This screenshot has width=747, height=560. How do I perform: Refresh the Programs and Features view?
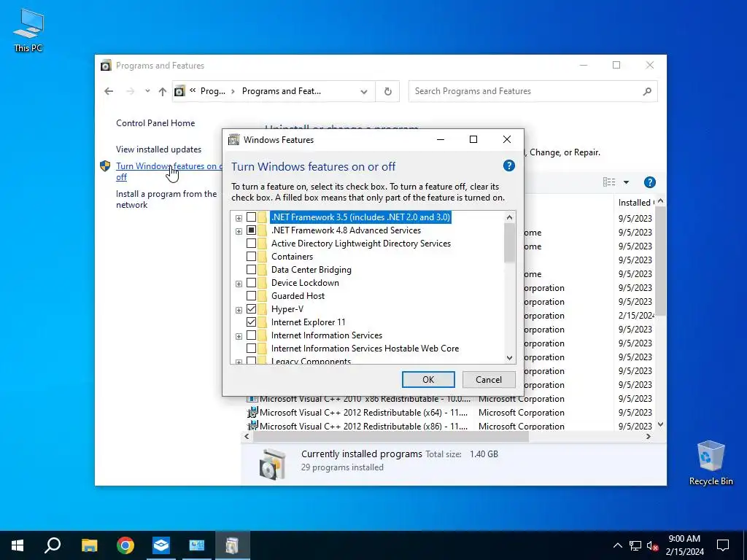388,91
